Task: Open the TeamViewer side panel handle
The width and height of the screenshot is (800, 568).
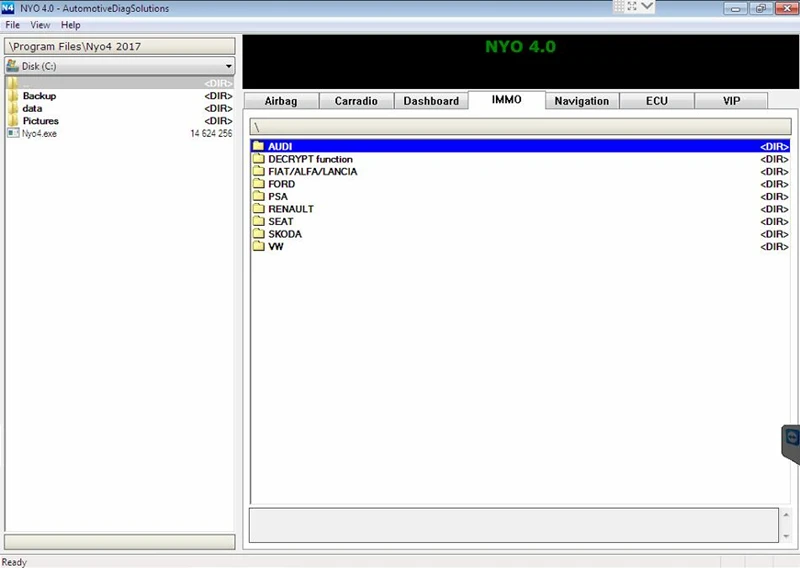Action: (x=791, y=444)
